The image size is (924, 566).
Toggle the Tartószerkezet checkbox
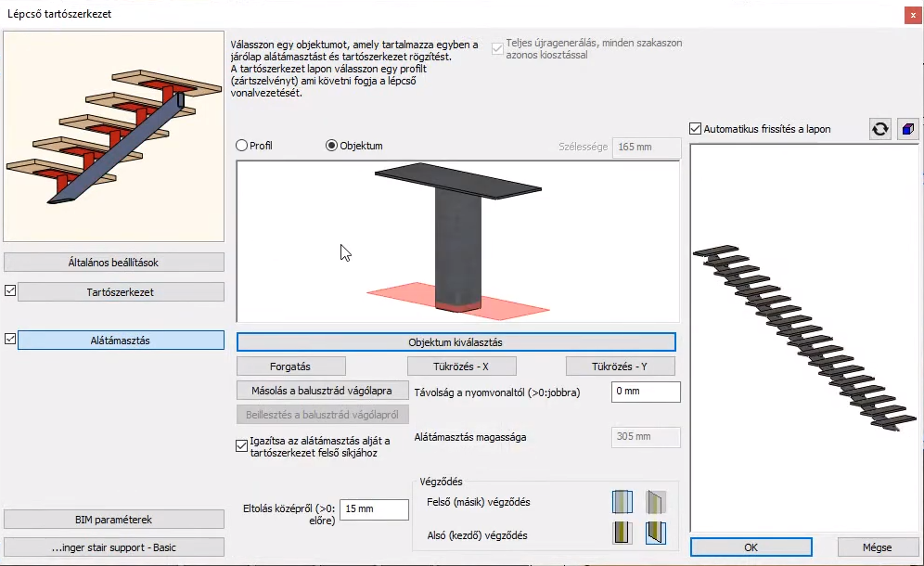(10, 290)
